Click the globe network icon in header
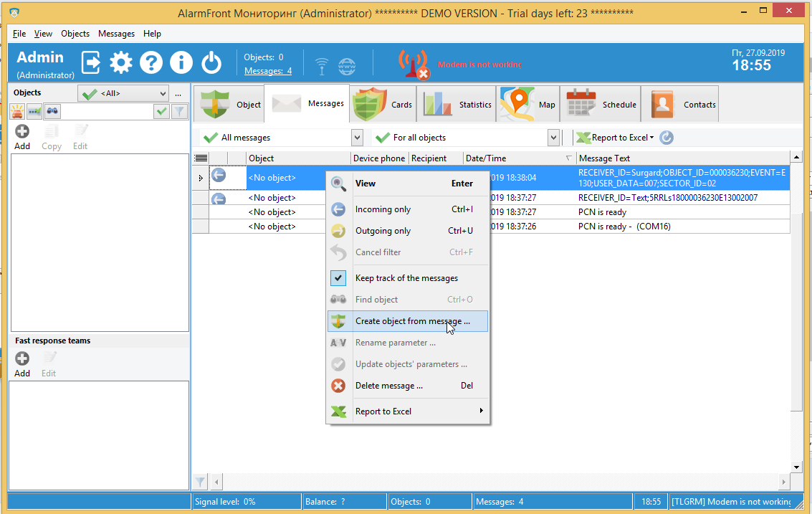Screen dimensions: 812x514 point(347,67)
